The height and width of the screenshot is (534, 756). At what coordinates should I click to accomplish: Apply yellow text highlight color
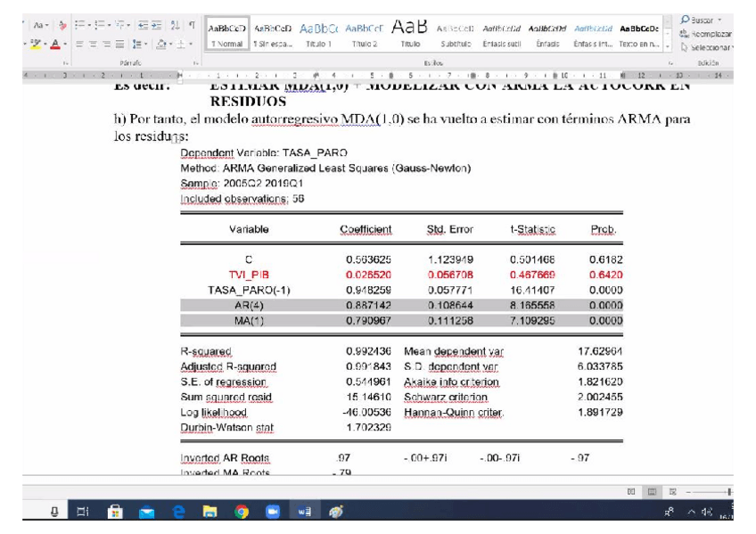pos(35,45)
